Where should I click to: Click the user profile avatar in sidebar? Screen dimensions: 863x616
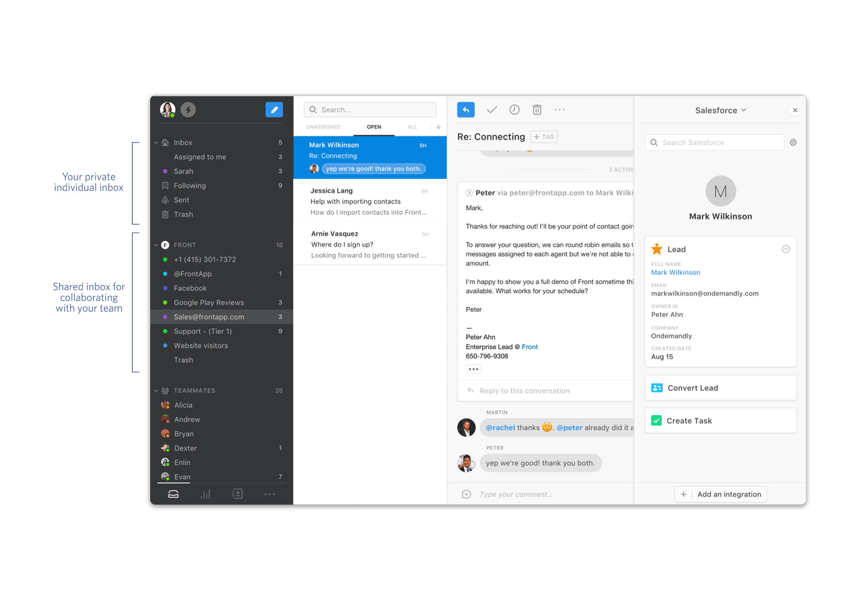point(168,110)
